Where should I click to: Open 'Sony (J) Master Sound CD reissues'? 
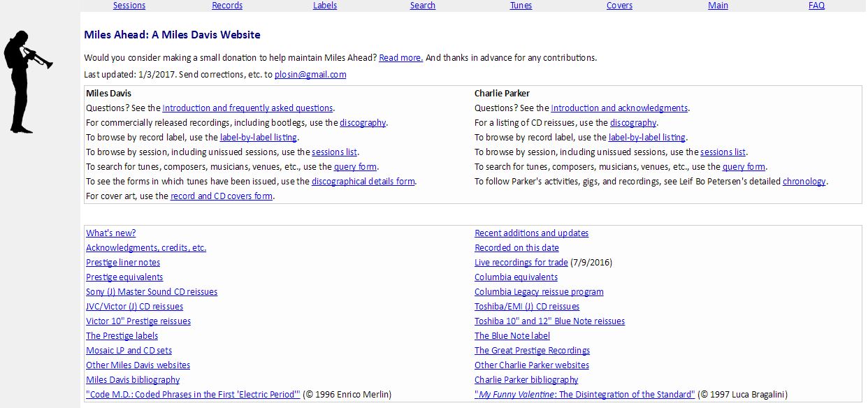click(152, 292)
